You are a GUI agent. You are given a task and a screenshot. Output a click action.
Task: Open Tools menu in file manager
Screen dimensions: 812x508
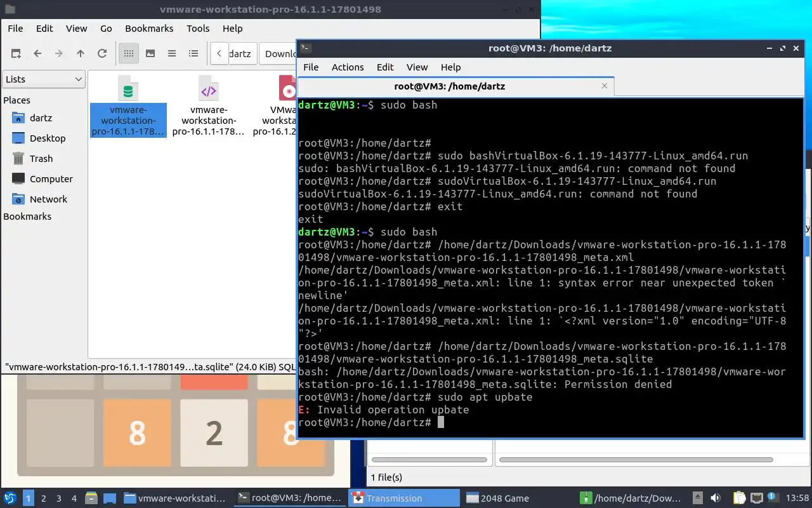[198, 29]
